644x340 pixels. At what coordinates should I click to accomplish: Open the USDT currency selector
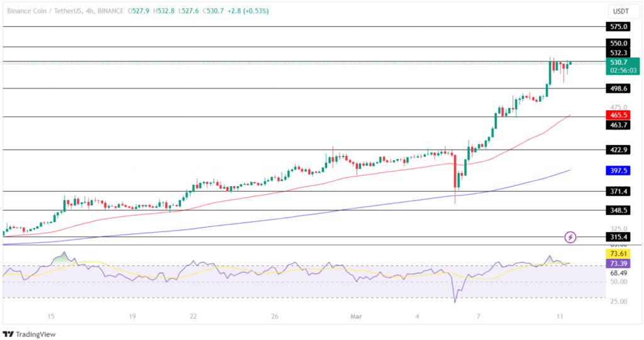621,11
